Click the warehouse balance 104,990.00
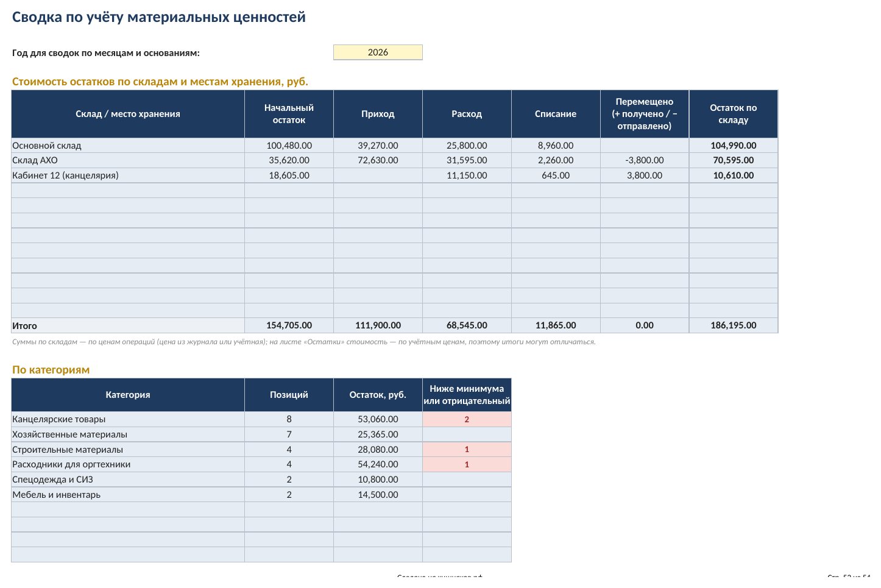 [x=734, y=146]
